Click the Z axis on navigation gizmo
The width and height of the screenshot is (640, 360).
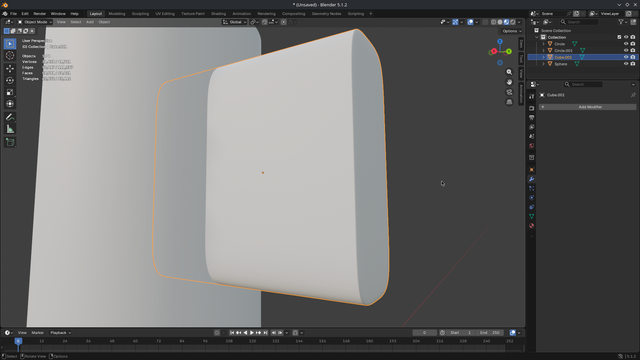click(500, 41)
